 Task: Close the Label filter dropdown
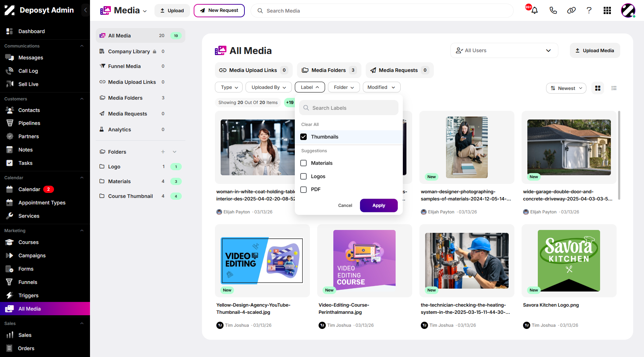[310, 87]
